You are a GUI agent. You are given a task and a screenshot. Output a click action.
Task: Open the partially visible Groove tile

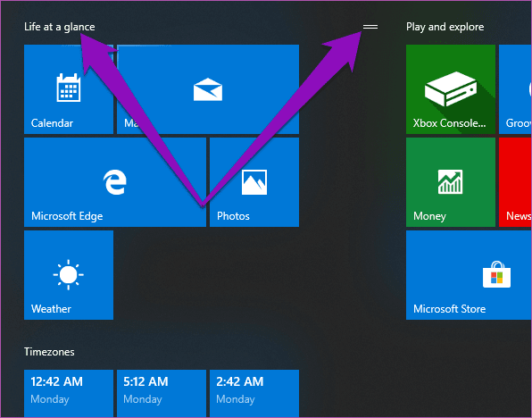coord(515,89)
